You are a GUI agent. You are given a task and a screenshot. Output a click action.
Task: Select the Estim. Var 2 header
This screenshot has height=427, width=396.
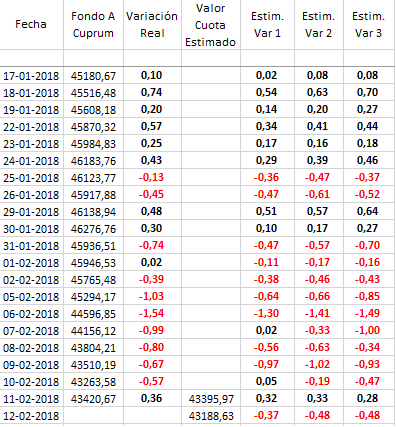tap(319, 24)
